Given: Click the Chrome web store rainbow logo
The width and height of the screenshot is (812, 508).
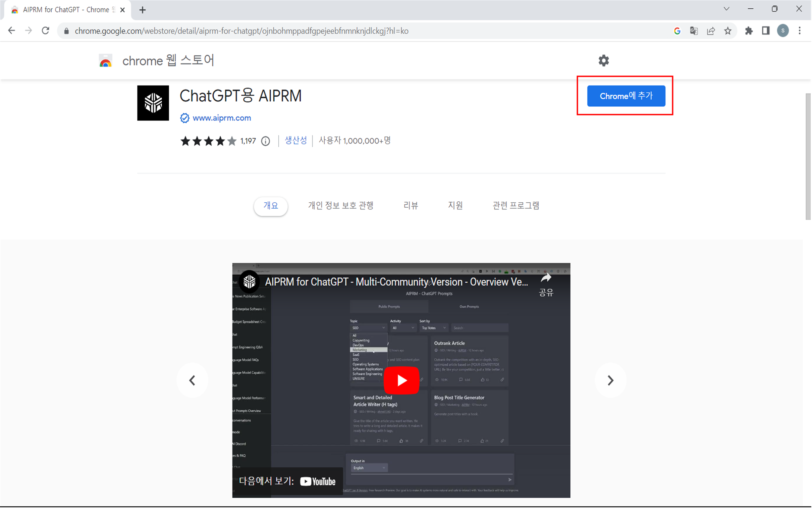Looking at the screenshot, I should pos(105,61).
